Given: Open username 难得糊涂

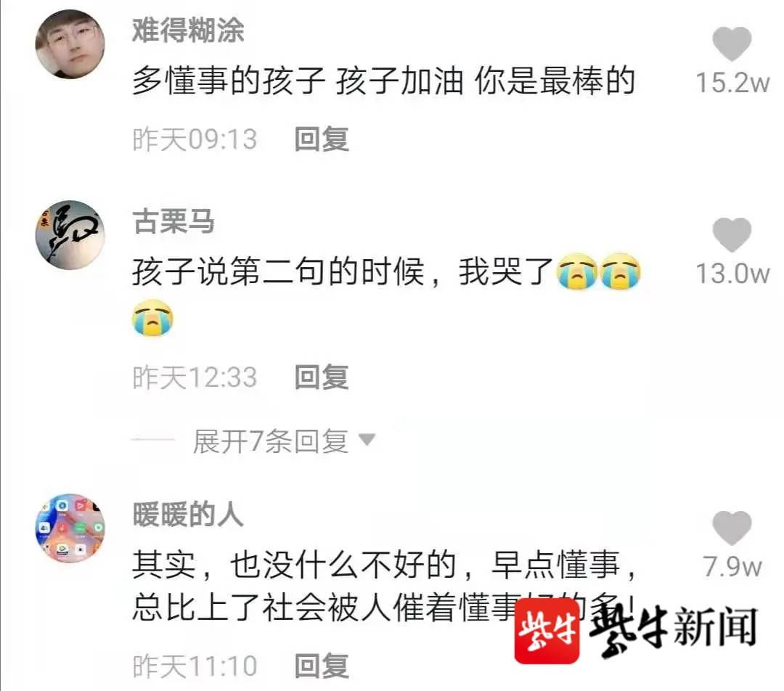Looking at the screenshot, I should 188,30.
